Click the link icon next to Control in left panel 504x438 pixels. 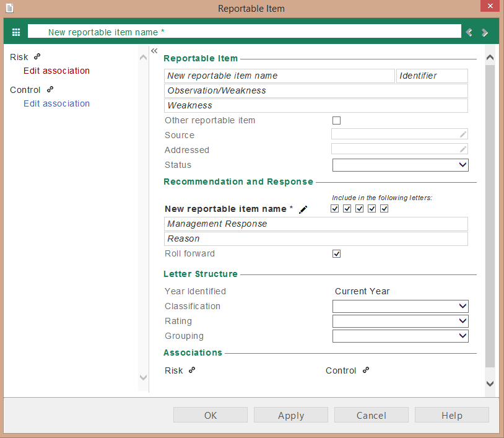coord(50,89)
